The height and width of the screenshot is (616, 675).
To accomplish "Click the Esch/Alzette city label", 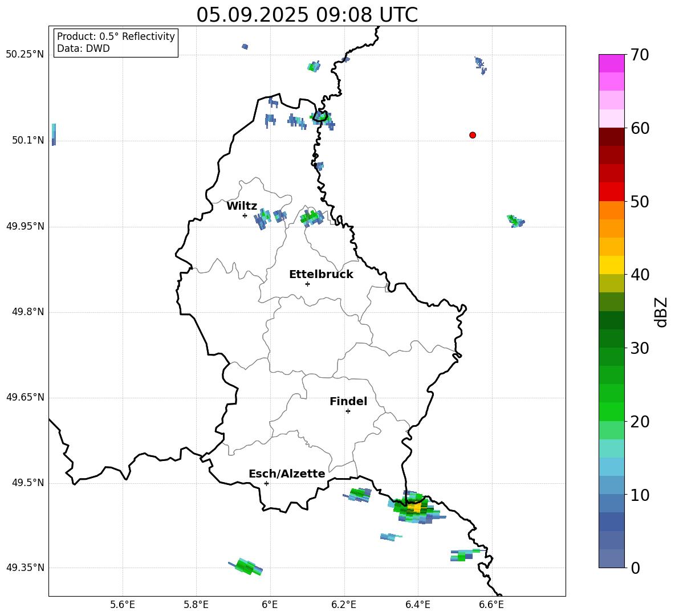I will 287,474.
